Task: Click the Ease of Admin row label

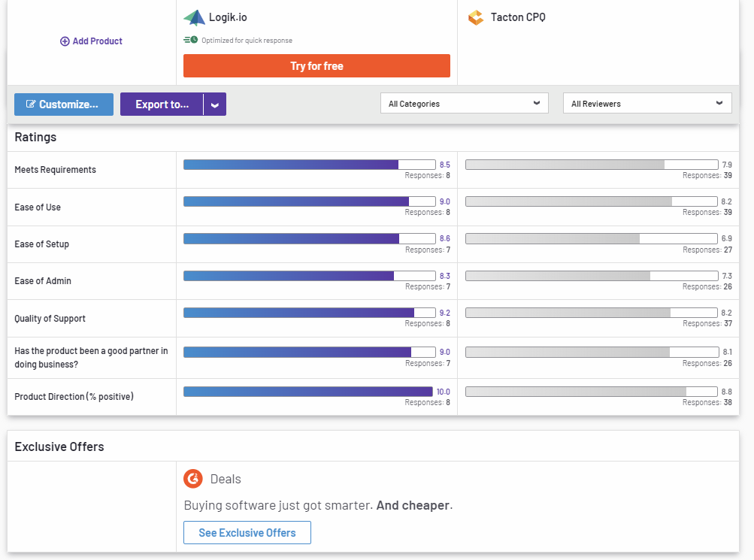Action: coord(43,280)
